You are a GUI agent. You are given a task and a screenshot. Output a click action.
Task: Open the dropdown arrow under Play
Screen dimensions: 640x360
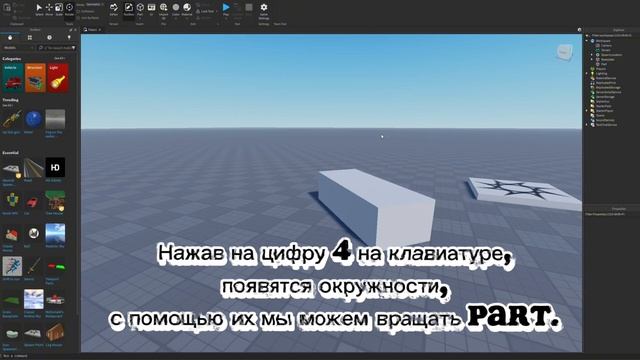[x=226, y=18]
